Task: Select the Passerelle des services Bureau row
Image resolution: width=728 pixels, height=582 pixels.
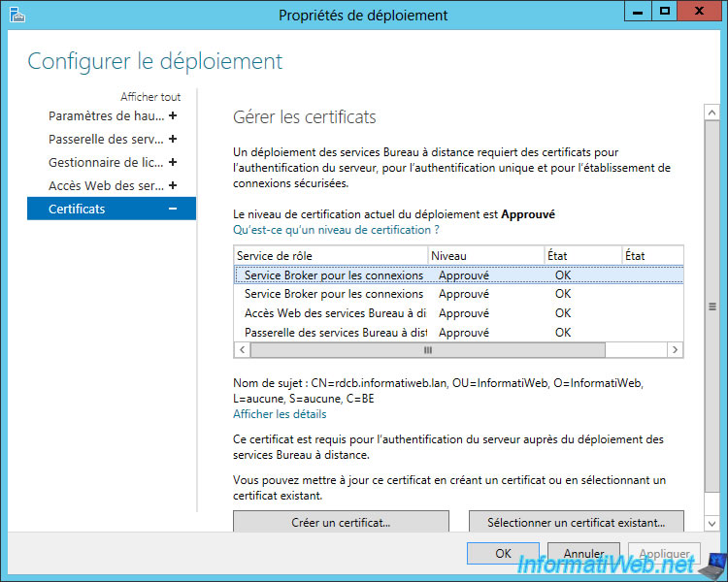Action: pos(335,332)
